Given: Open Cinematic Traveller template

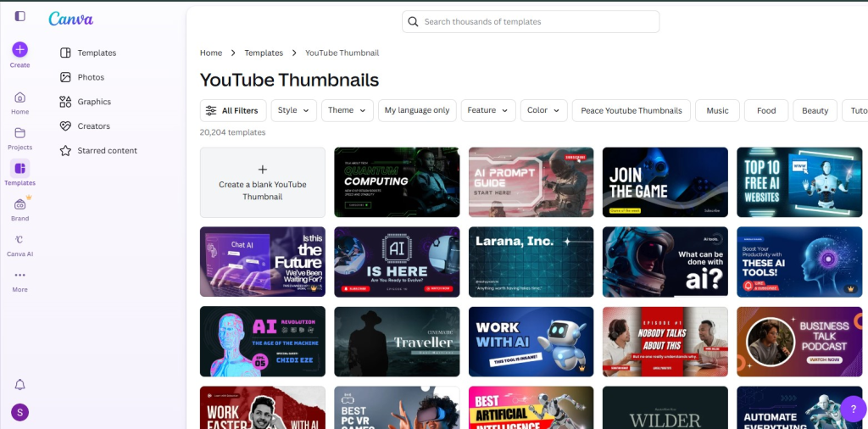Looking at the screenshot, I should [397, 342].
